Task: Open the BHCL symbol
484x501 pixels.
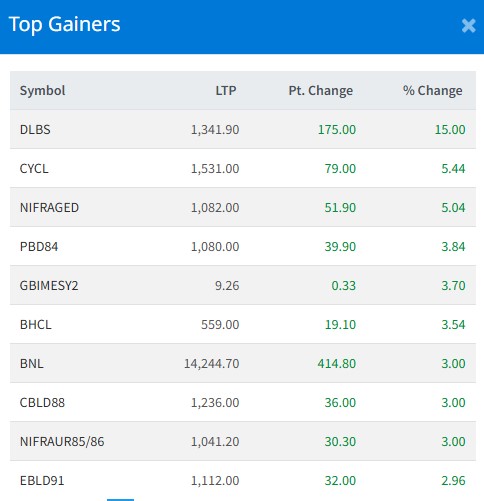Action: point(36,325)
